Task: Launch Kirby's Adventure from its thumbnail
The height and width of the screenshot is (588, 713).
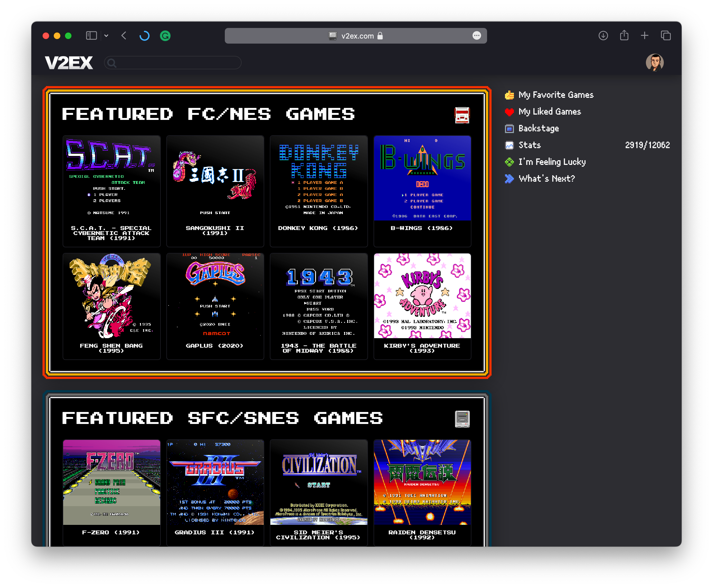Action: tap(422, 296)
